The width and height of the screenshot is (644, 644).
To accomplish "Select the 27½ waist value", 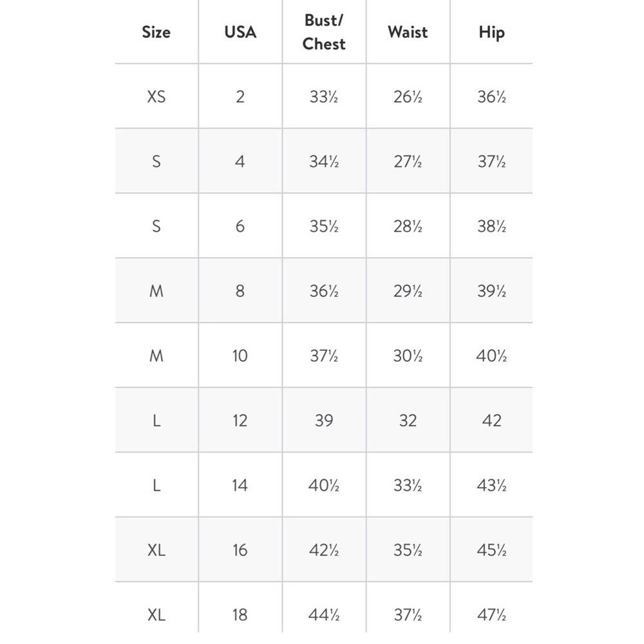I will click(x=408, y=162).
